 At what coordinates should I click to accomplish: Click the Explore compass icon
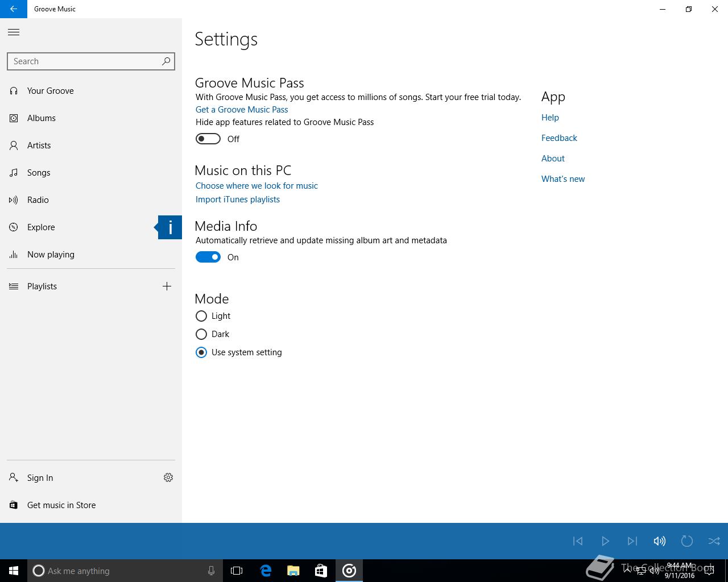pyautogui.click(x=14, y=227)
